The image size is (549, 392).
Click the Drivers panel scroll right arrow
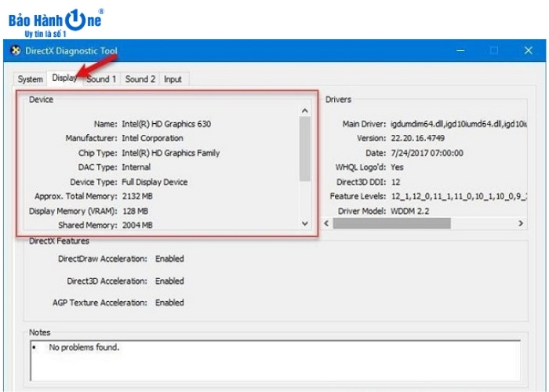[521, 223]
